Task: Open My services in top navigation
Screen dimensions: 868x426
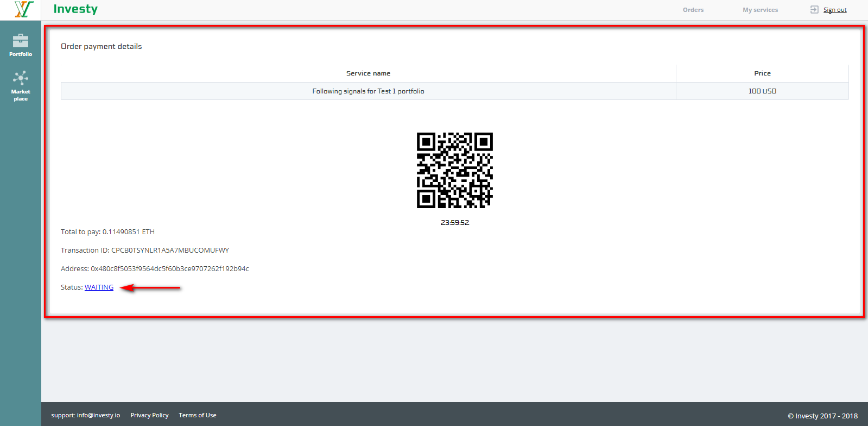Action: coord(760,10)
